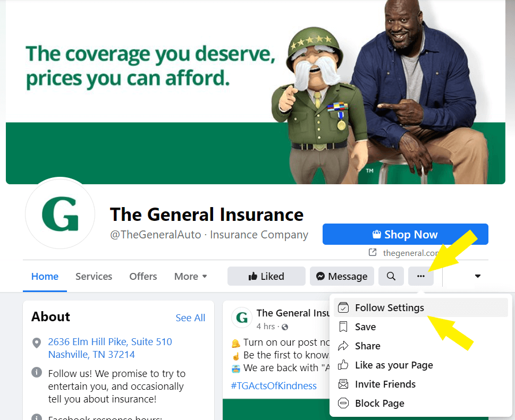This screenshot has height=420, width=515.
Task: Switch to the Services tab
Action: [94, 276]
